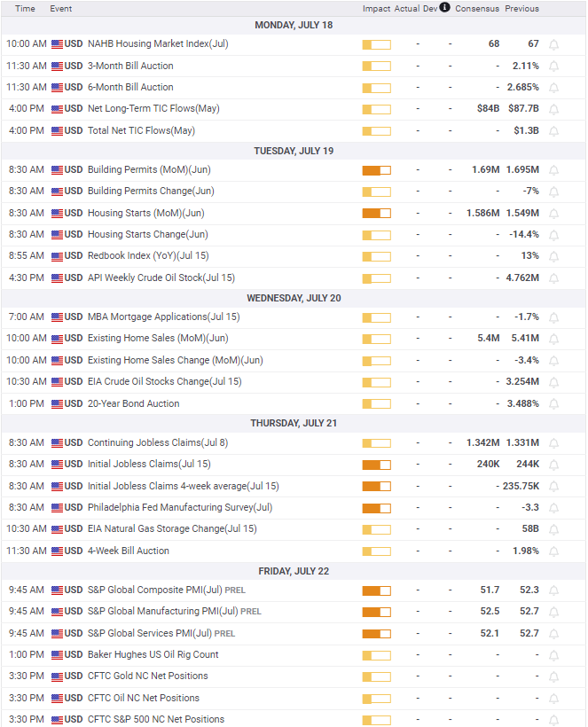Click US flag icon beside Housing Starts (MoM)
The image size is (588, 727).
57,214
